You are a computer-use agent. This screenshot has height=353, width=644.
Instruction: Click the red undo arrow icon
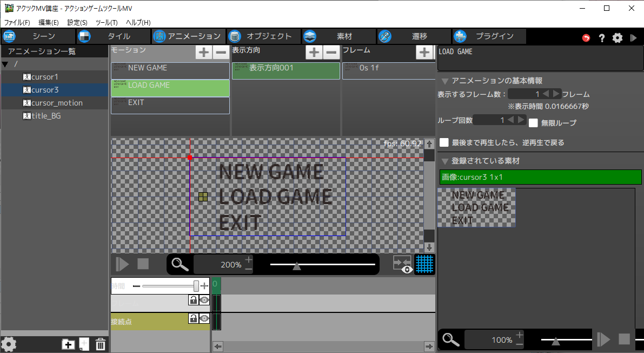coord(586,38)
